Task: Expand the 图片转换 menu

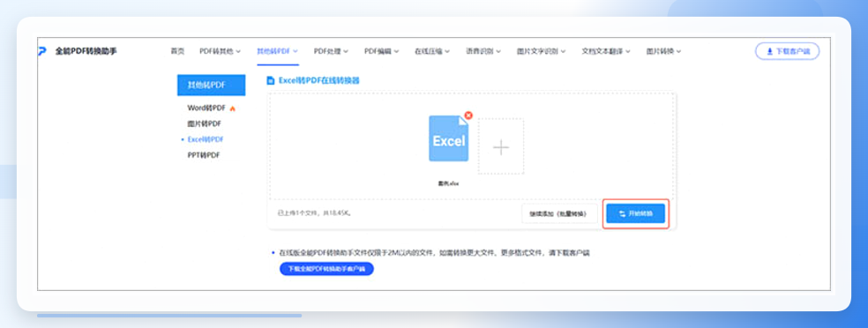Action: (x=663, y=51)
